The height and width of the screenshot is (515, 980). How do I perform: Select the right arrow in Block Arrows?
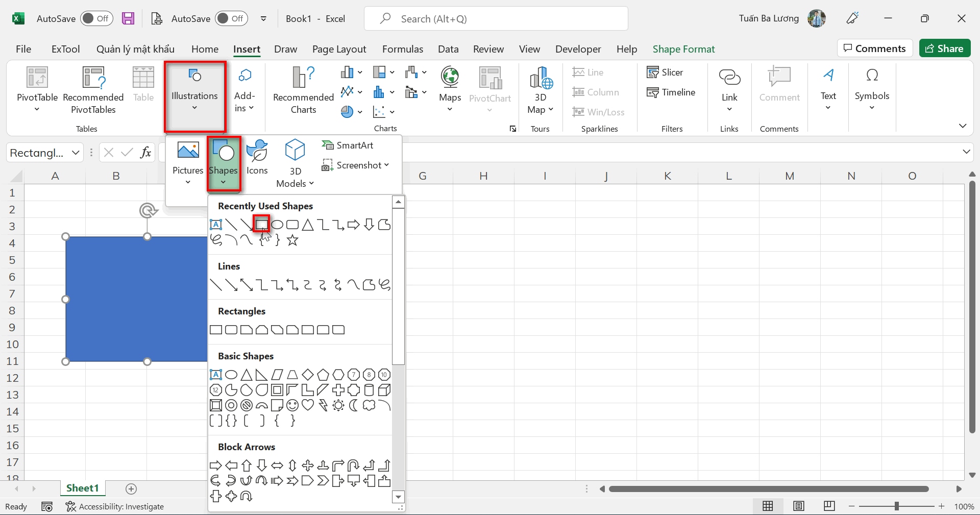pyautogui.click(x=216, y=465)
